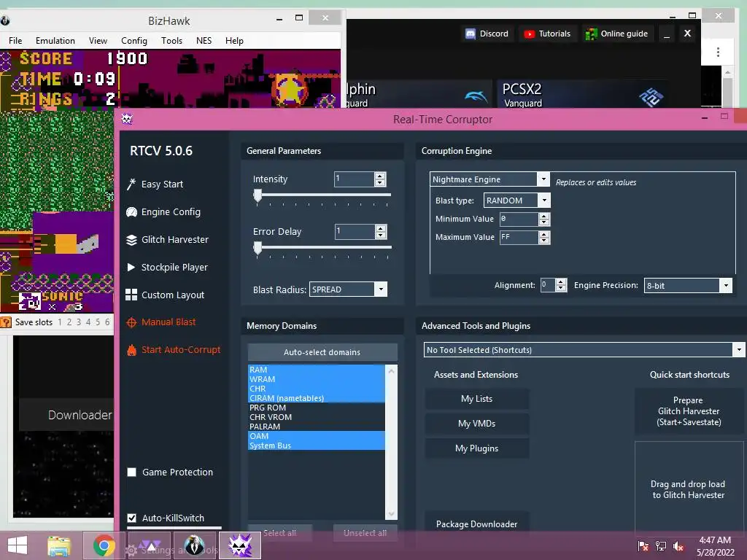747x560 pixels.
Task: Open Easy Start wand icon
Action: 131,184
